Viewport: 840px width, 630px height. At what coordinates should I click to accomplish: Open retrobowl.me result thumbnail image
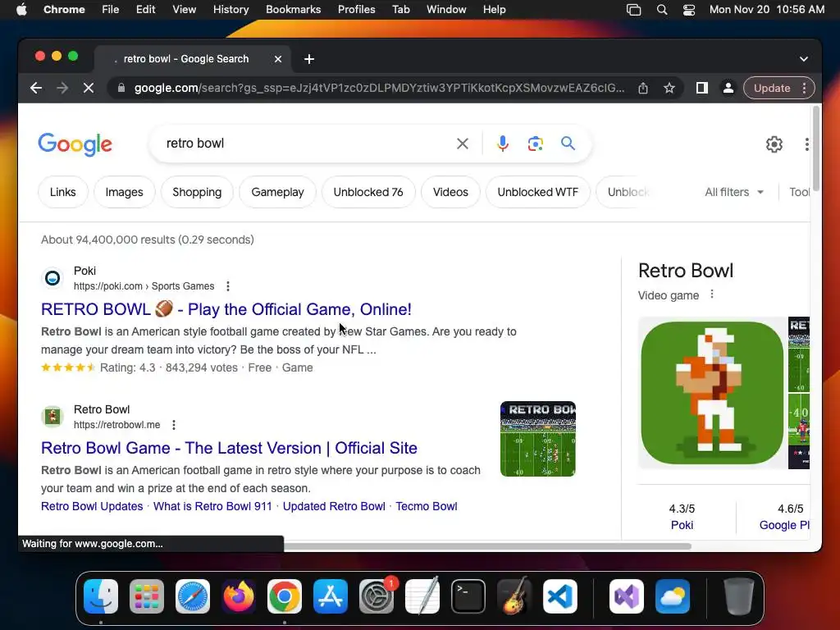click(538, 439)
